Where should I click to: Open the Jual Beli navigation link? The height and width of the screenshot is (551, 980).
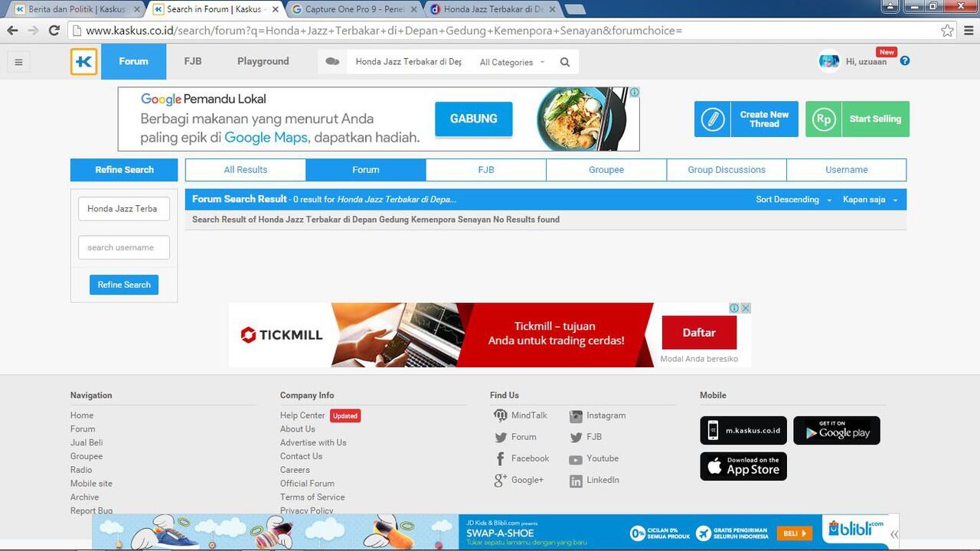tap(87, 443)
